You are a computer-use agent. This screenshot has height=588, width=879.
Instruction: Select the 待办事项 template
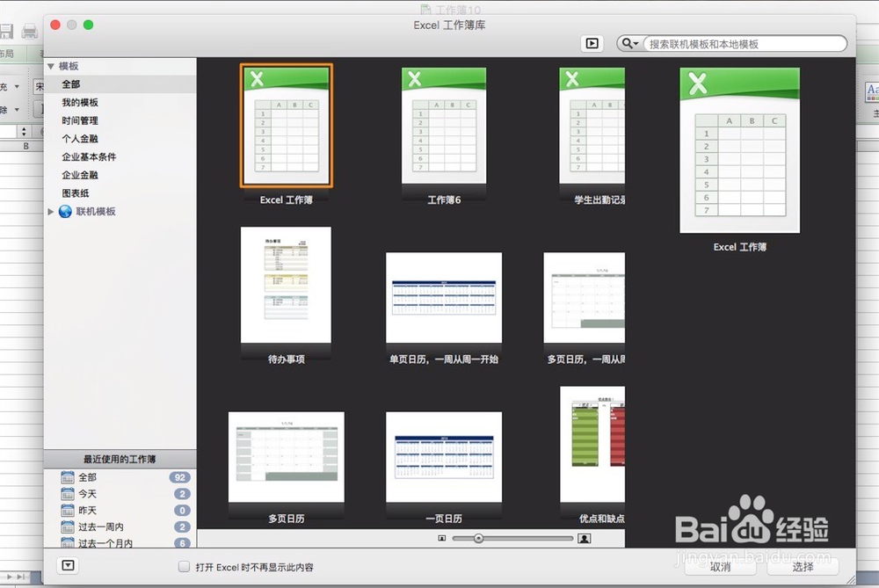286,285
